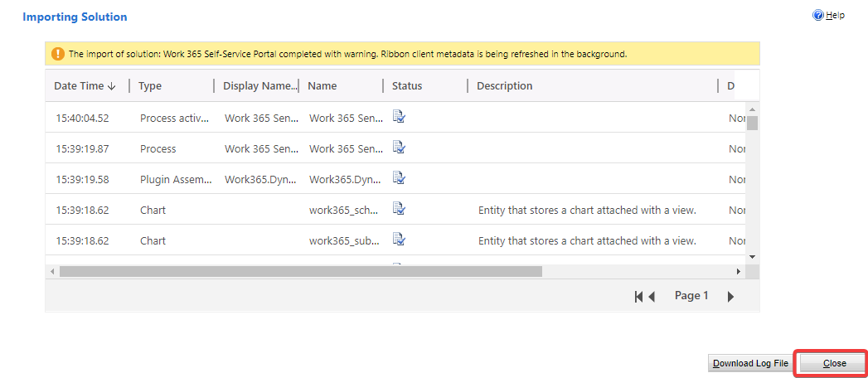Click the import warning message text
This screenshot has width=868, height=378.
pyautogui.click(x=347, y=54)
